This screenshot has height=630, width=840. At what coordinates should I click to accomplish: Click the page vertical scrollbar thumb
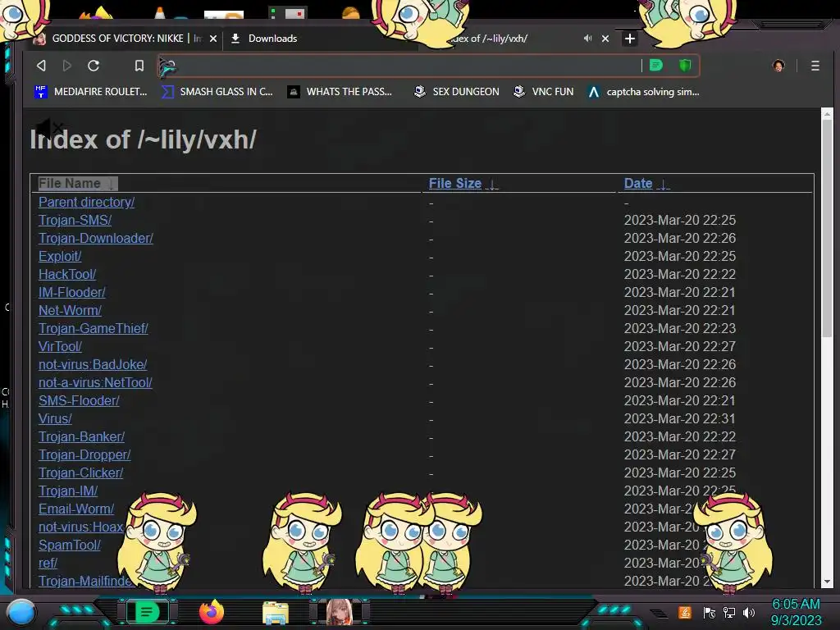[x=827, y=228]
